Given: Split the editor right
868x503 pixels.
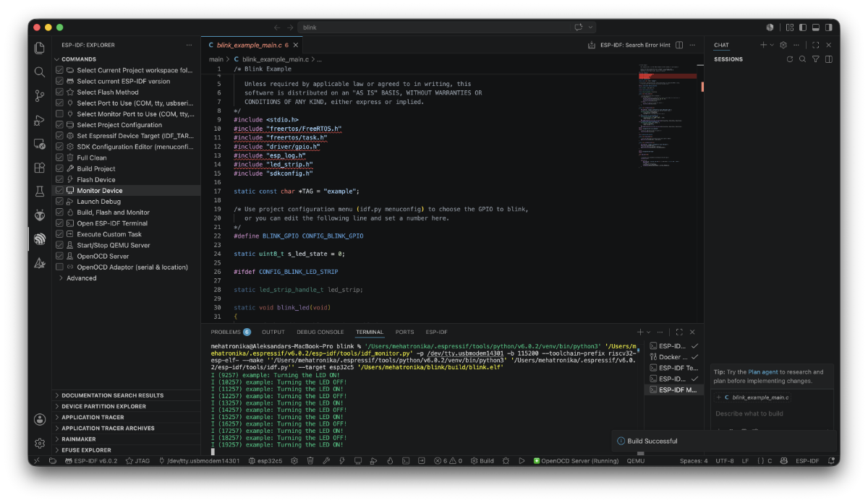Looking at the screenshot, I should point(679,45).
